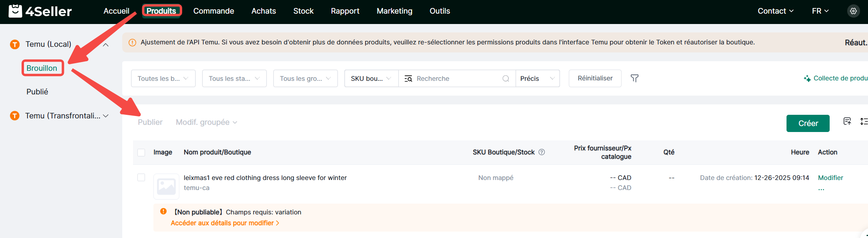Open the Commande menu
868x238 pixels.
click(x=214, y=11)
